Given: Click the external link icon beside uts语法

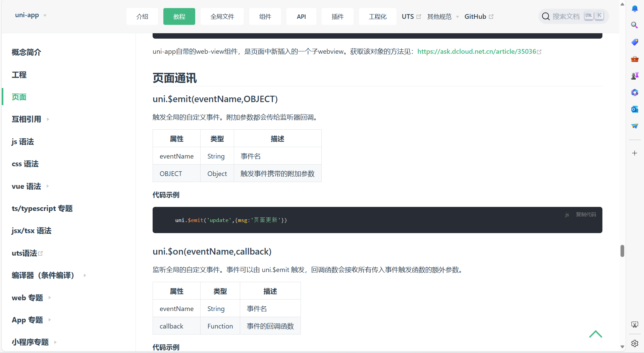Looking at the screenshot, I should click(x=41, y=253).
